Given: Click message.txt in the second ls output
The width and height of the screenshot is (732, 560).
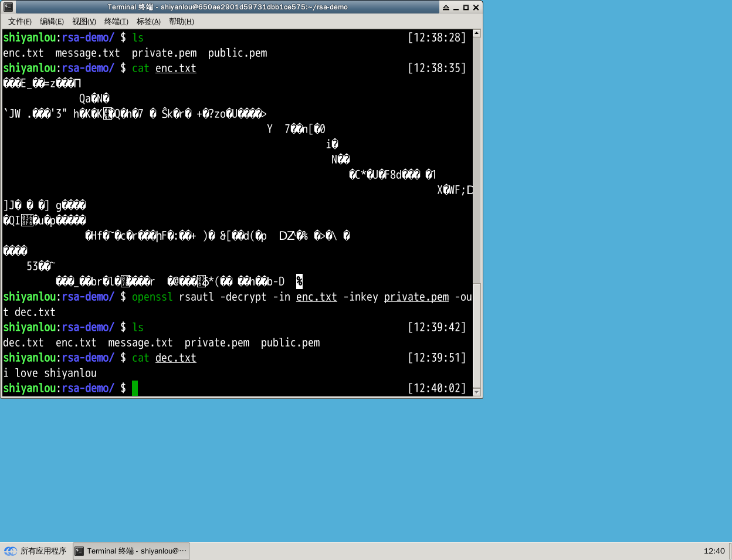Looking at the screenshot, I should point(141,342).
